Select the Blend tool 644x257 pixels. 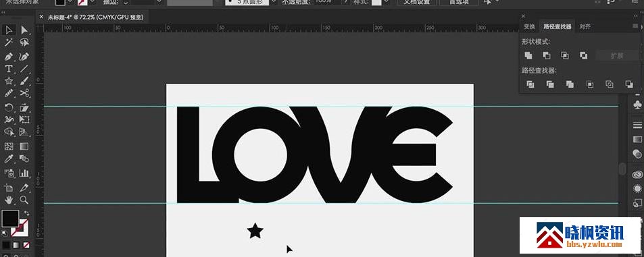pos(24,159)
